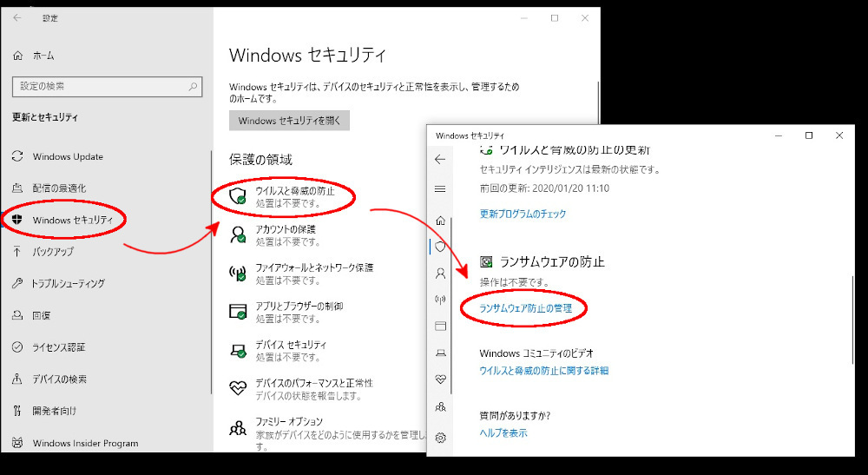Image resolution: width=868 pixels, height=475 pixels.
Task: Click the shield icon beside Windows セキュリティ
Action: 17,219
